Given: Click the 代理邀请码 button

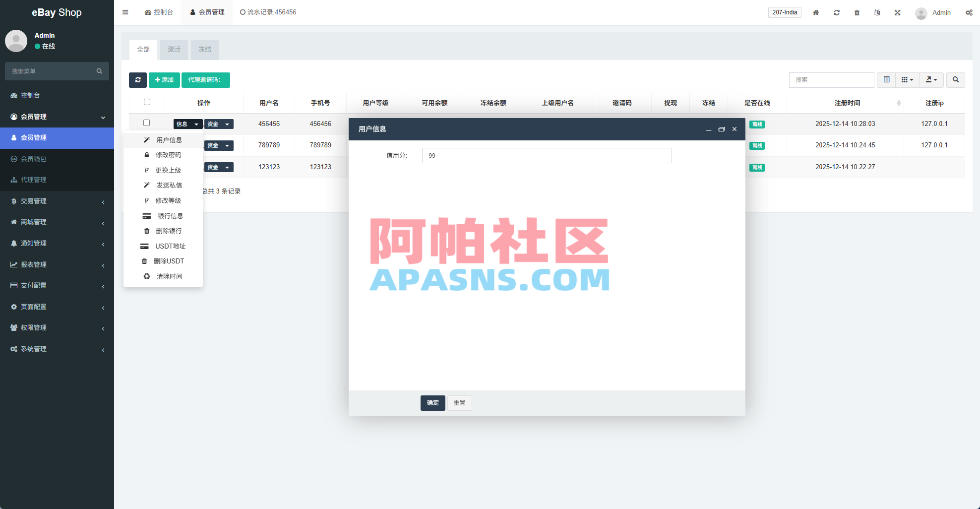Looking at the screenshot, I should tap(206, 80).
